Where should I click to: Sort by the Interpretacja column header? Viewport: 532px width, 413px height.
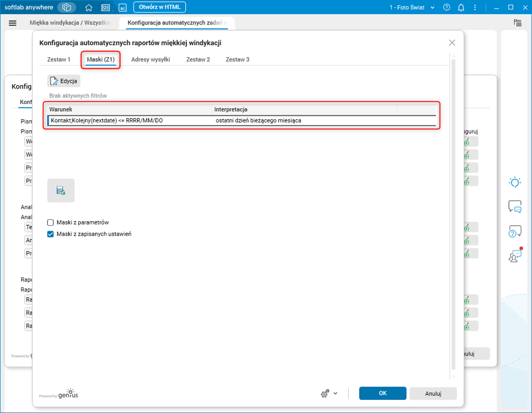304,109
